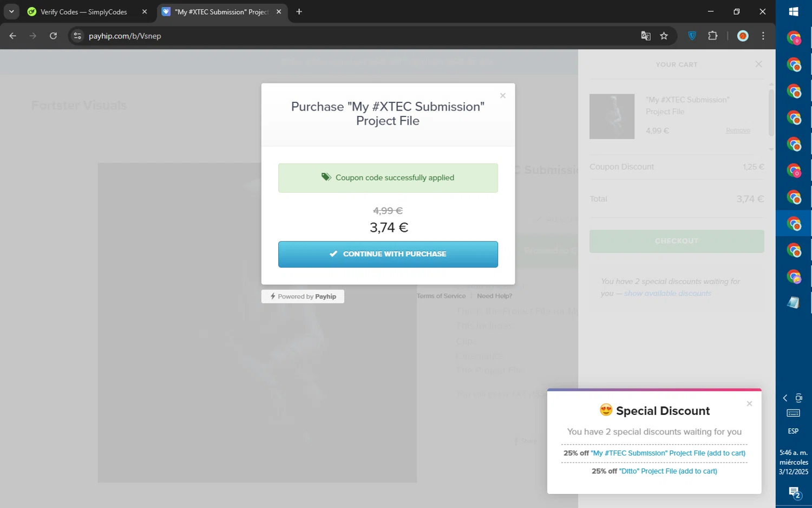The height and width of the screenshot is (508, 812).
Task: Click Fortster Visuals store name
Action: (x=79, y=105)
